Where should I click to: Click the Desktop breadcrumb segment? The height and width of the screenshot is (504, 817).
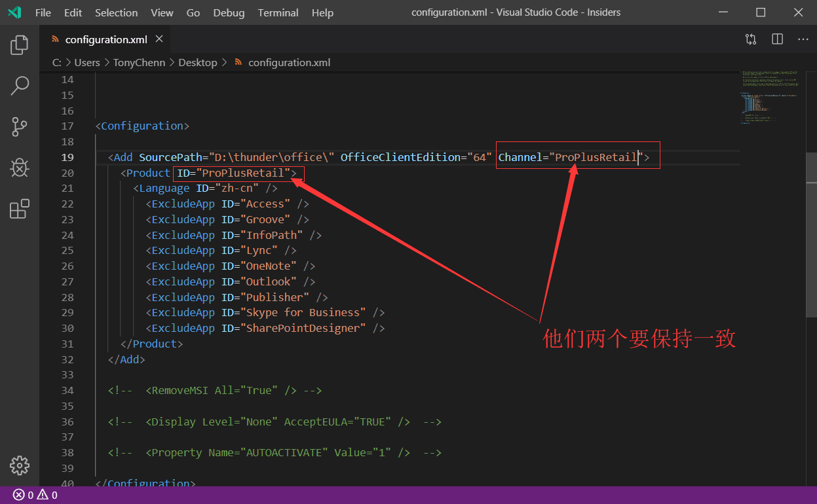click(198, 63)
